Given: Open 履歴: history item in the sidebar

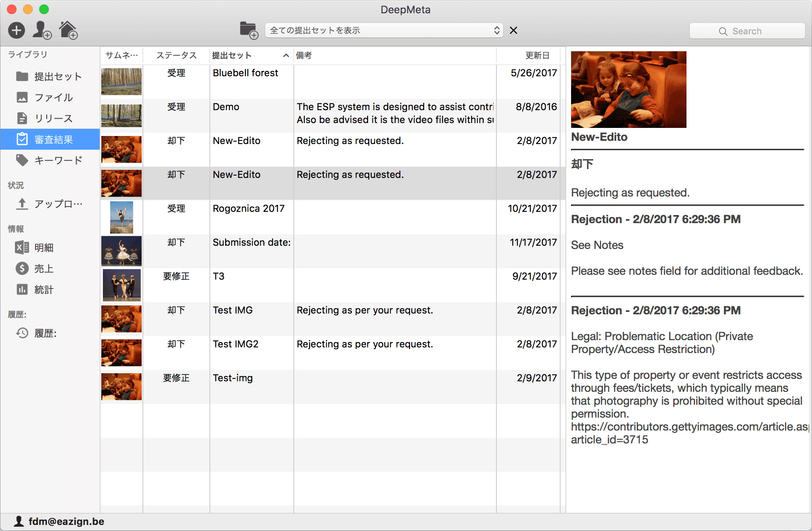Looking at the screenshot, I should pos(50,333).
